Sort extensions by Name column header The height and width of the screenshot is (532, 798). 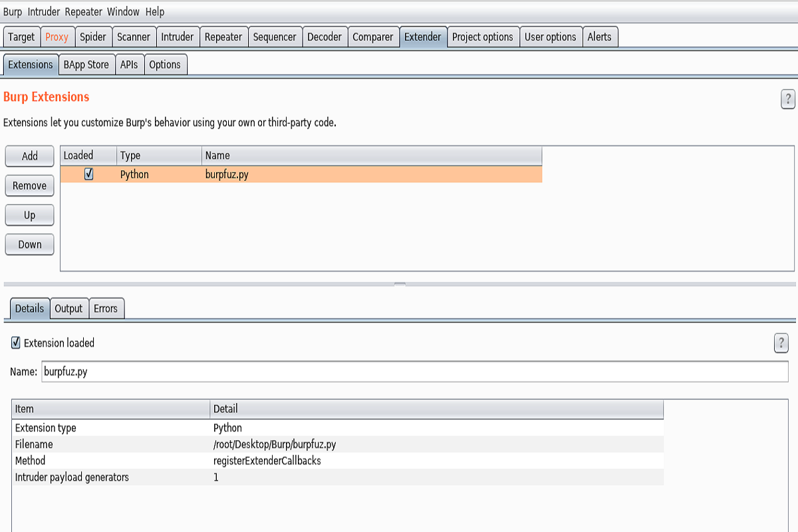pyautogui.click(x=372, y=156)
